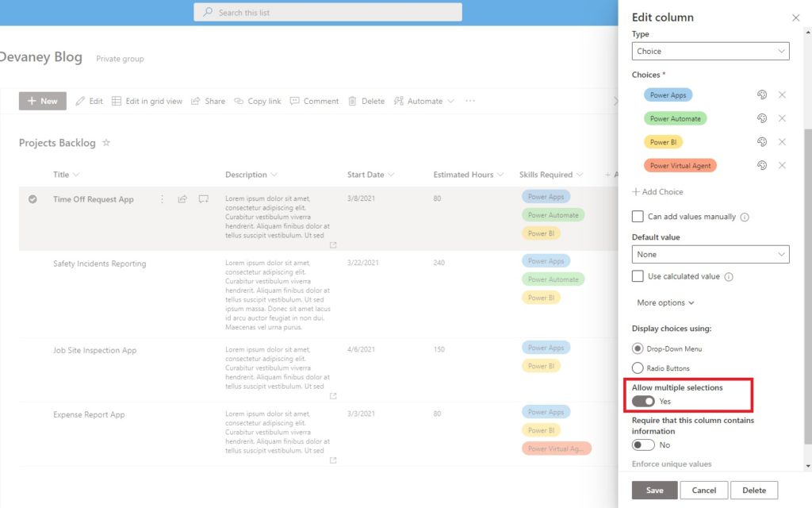
Task: Select Radio Buttons display option
Action: (638, 368)
